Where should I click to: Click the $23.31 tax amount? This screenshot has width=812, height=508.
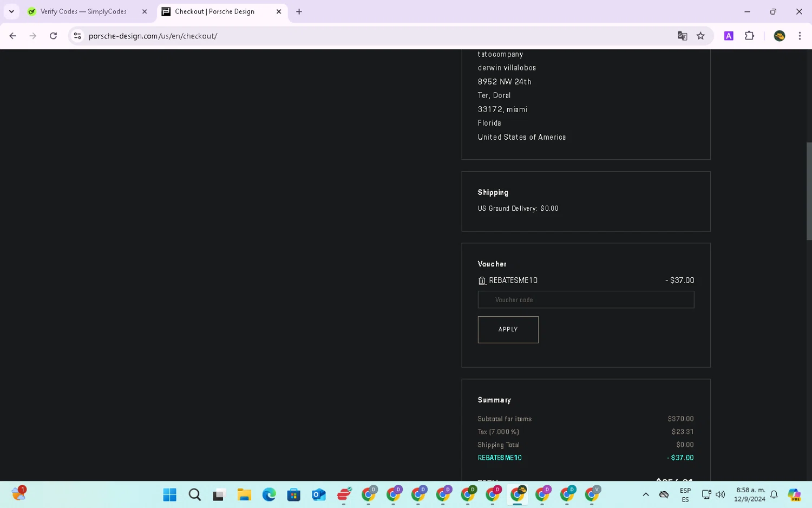(683, 432)
